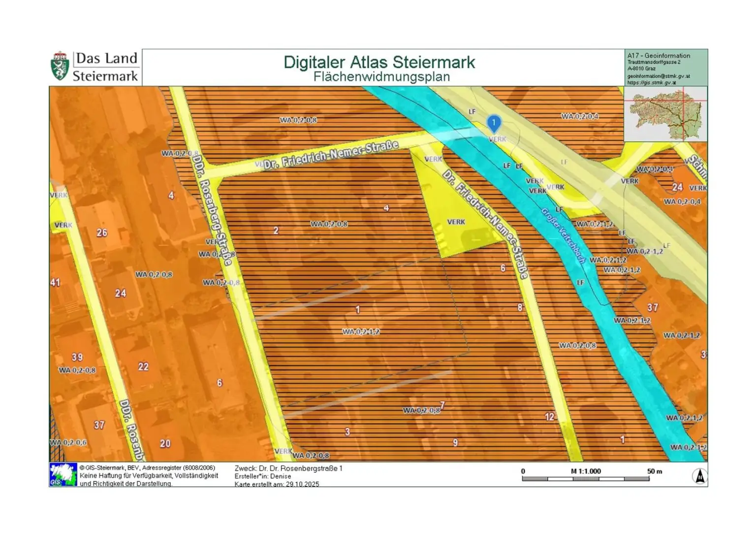Click the GIS Steiermark logo icon
Viewport: 756px width, 535px height.
(x=63, y=475)
